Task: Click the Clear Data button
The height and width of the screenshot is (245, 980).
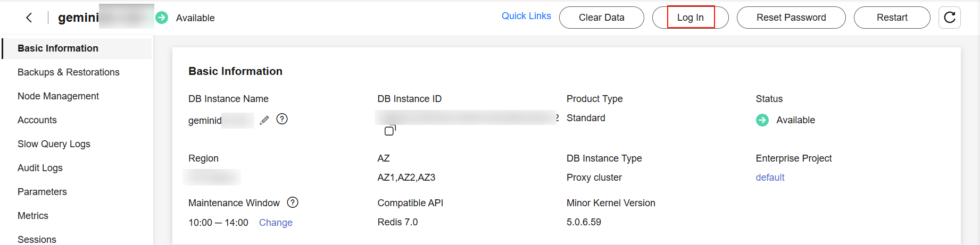Action: coord(601,18)
